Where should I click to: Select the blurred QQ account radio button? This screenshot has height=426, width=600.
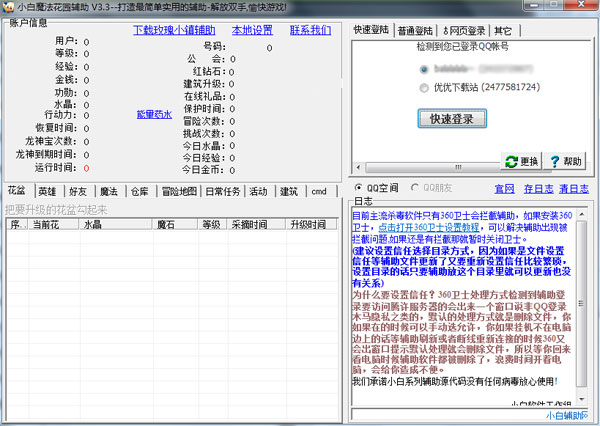[424, 69]
